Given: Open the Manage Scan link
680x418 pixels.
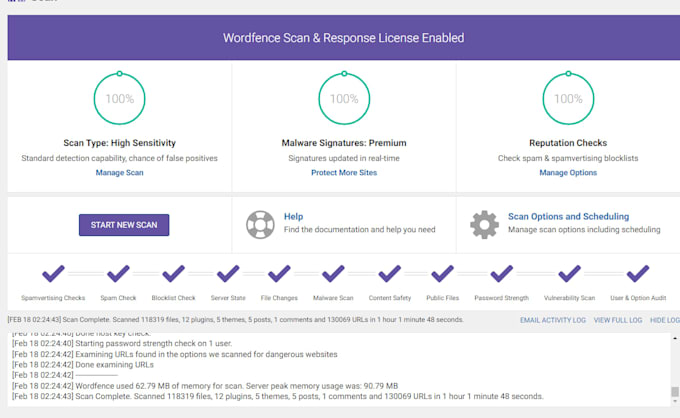Looking at the screenshot, I should click(x=120, y=173).
